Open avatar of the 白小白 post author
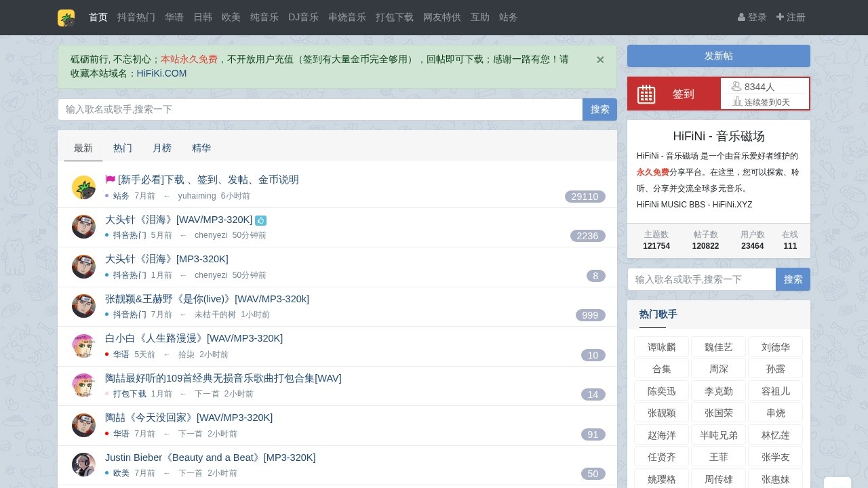 click(x=83, y=346)
